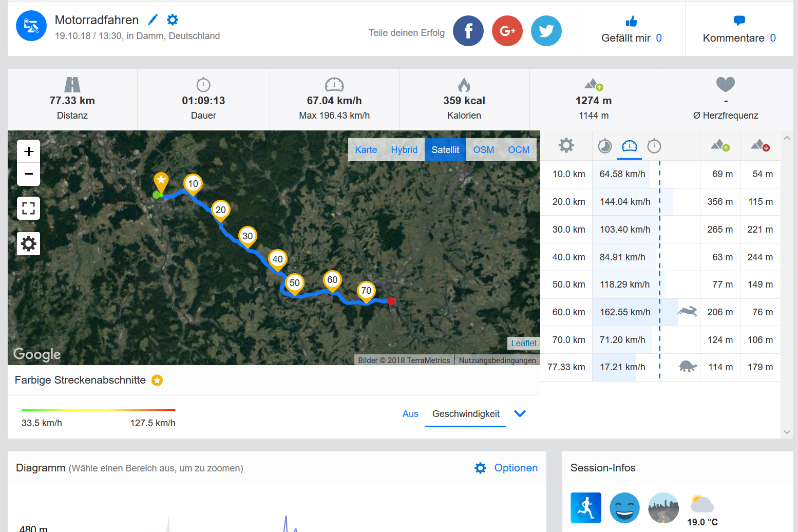Zoom out on the map
798x532 pixels.
tap(29, 174)
